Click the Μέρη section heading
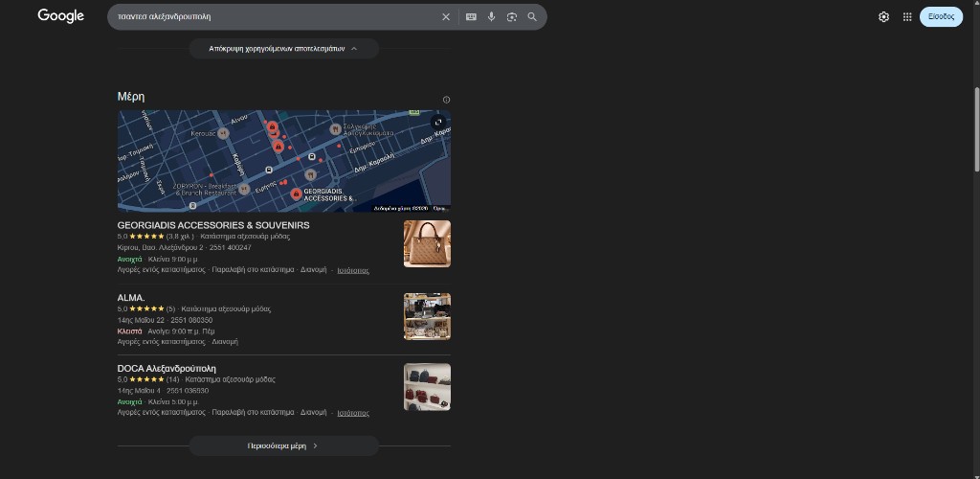 tap(131, 97)
